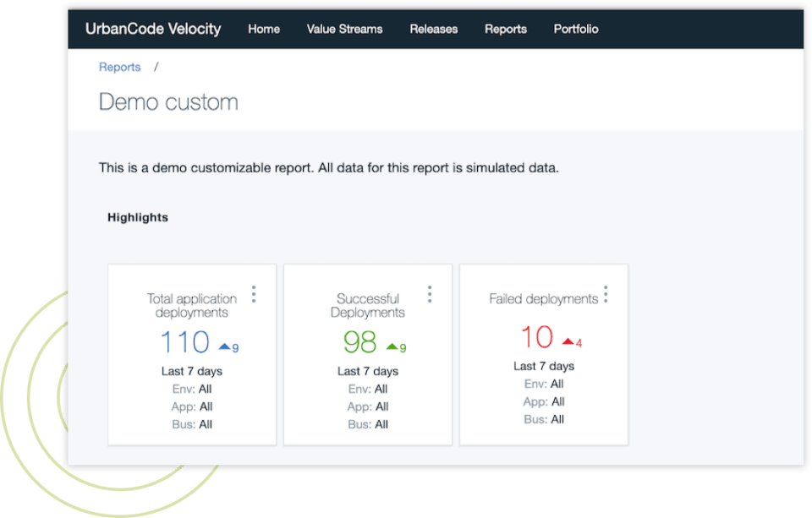Select the Total application deployments title
Image resolution: width=812 pixels, height=518 pixels.
coord(192,305)
